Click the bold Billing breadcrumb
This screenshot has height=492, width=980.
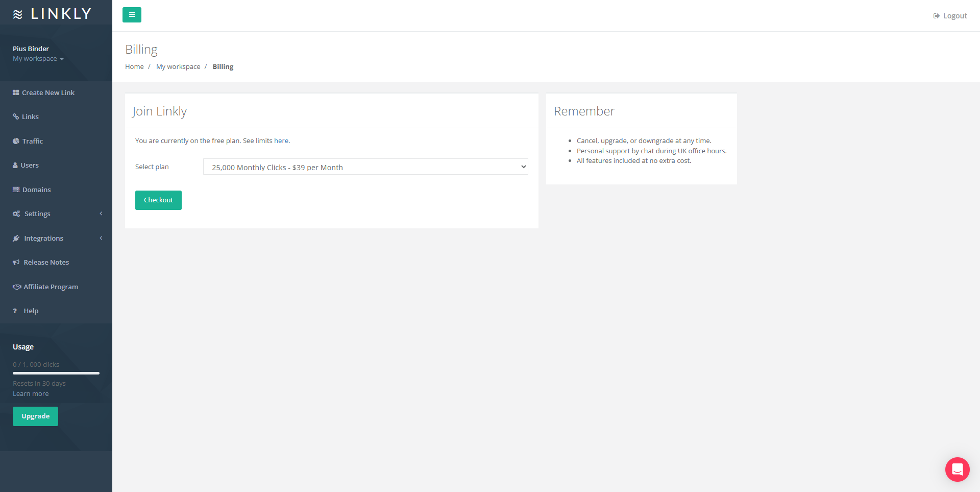[x=223, y=67]
